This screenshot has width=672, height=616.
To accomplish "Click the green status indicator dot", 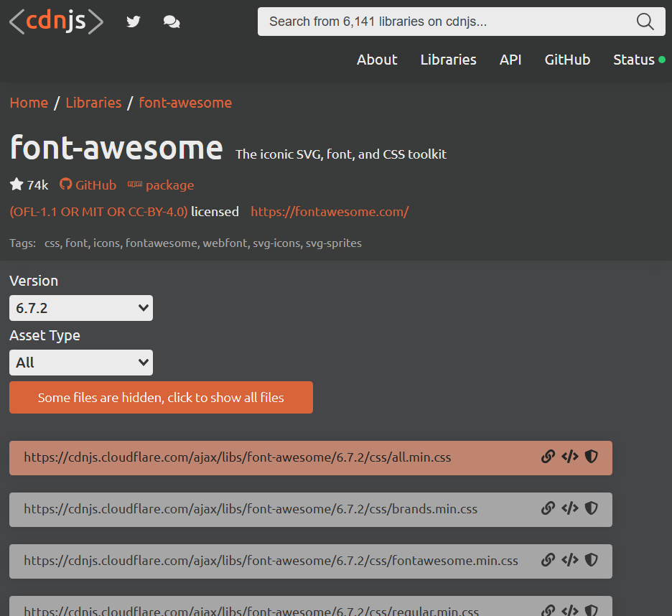I will pos(662,60).
